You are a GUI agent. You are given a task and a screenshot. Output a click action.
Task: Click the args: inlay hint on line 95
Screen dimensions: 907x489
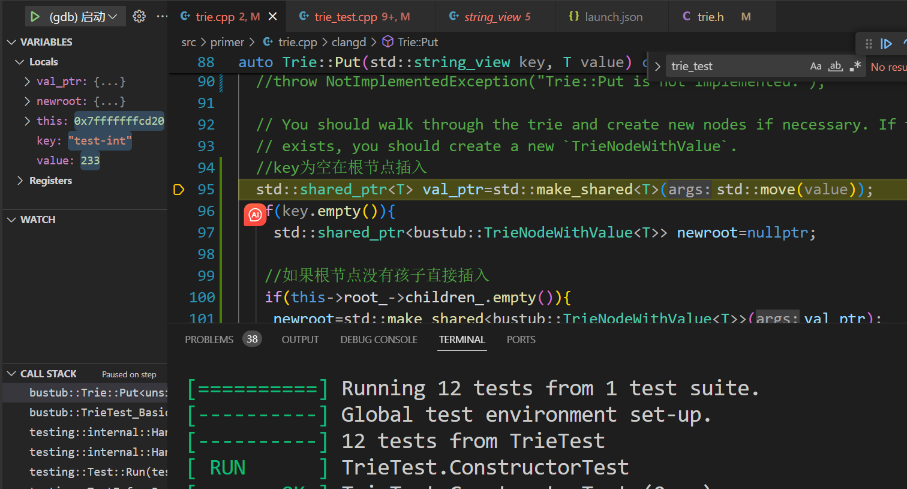[x=689, y=189]
